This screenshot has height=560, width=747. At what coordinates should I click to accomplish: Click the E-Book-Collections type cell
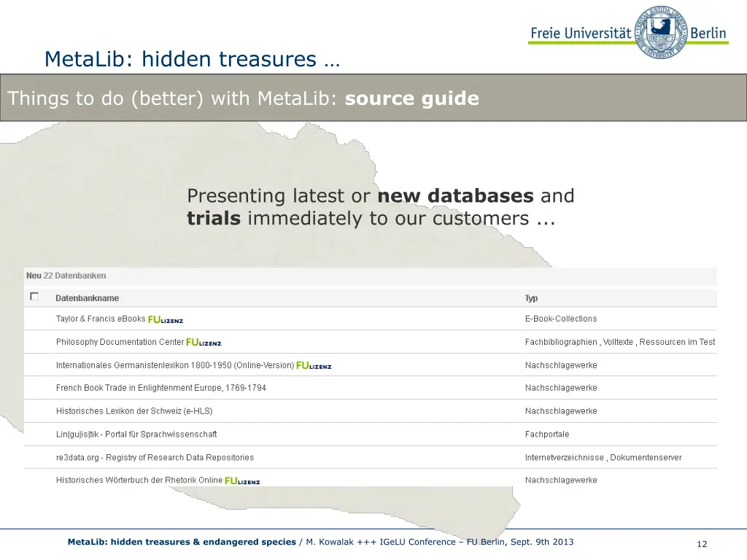tap(561, 319)
